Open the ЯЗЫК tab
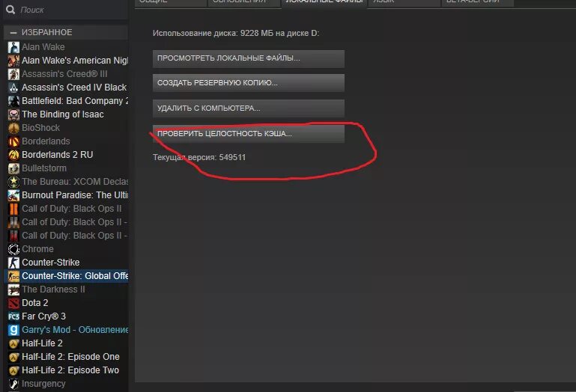 (404, 1)
